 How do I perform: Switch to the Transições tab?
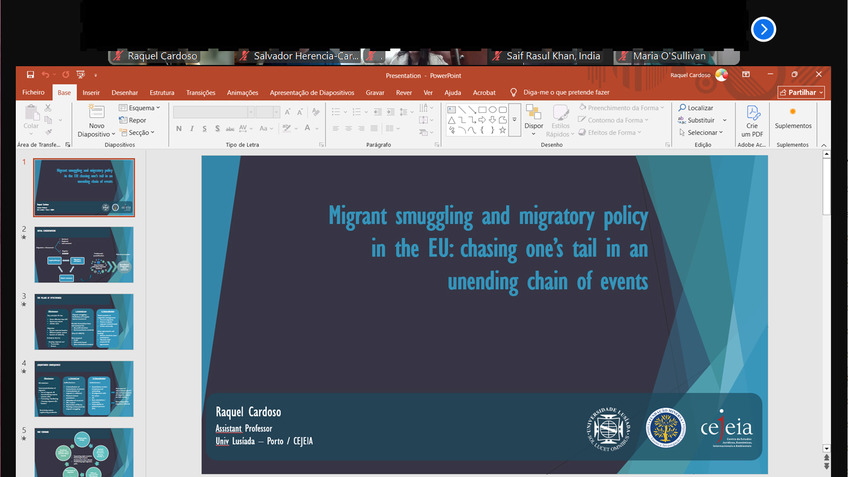[x=202, y=92]
